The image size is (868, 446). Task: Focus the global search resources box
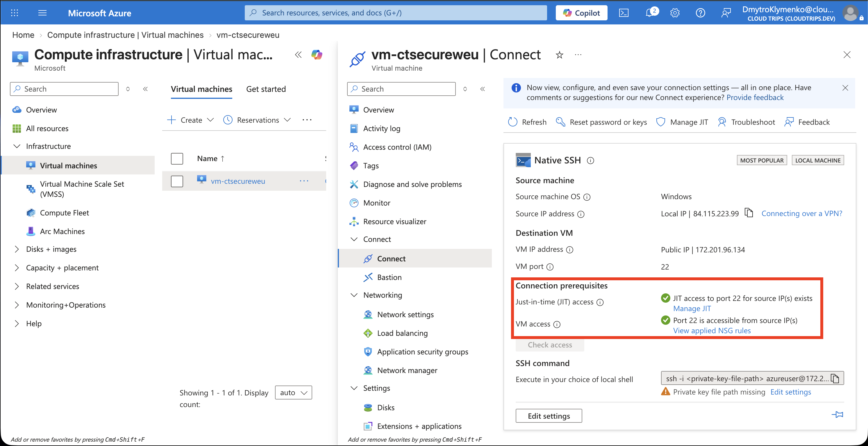[396, 13]
